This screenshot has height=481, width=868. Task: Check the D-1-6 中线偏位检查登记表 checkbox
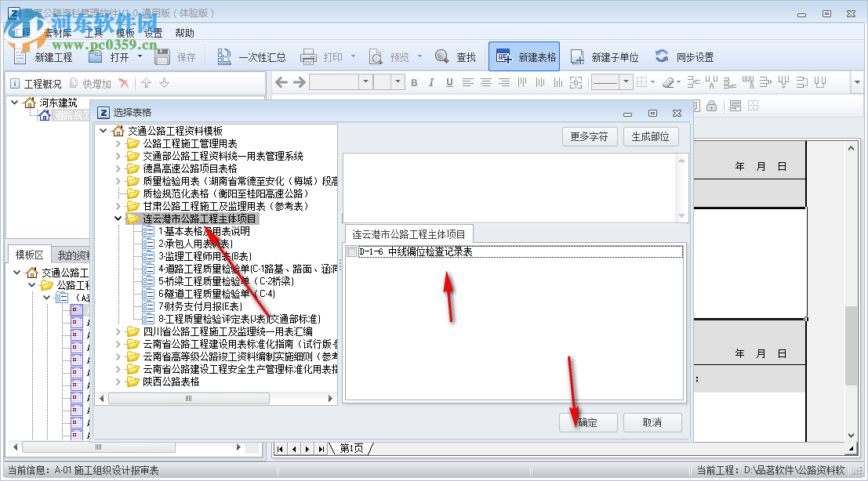(350, 251)
